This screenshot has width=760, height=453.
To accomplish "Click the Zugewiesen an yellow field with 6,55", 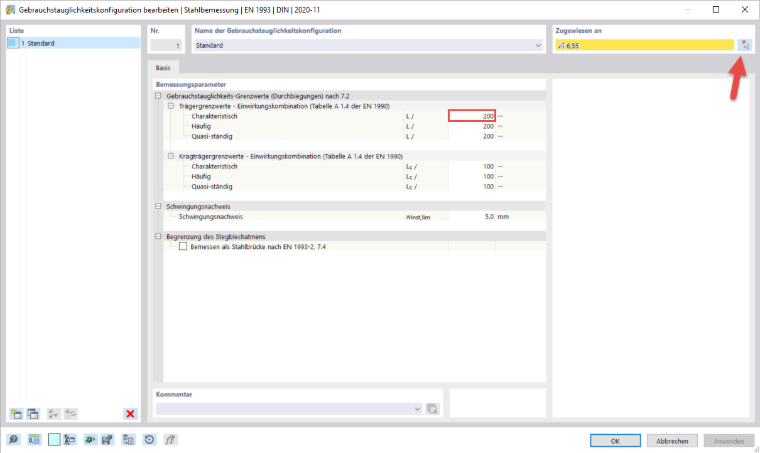I will (x=645, y=45).
